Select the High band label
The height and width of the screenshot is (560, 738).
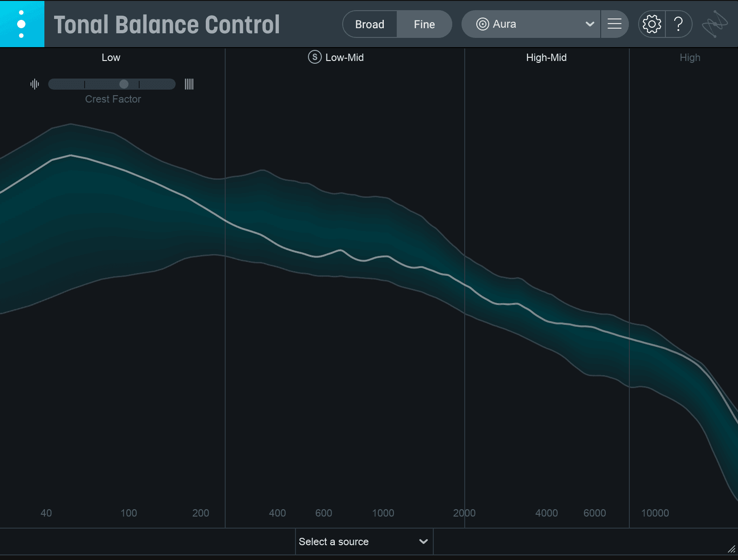click(x=690, y=58)
